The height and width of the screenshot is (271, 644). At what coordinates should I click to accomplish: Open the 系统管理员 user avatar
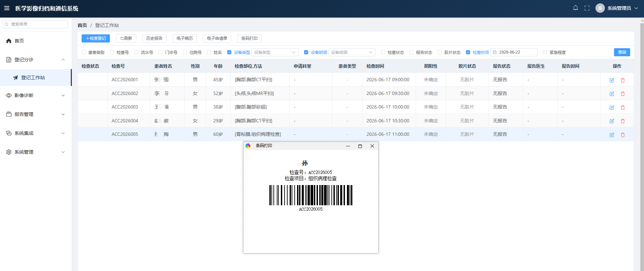pyautogui.click(x=600, y=8)
